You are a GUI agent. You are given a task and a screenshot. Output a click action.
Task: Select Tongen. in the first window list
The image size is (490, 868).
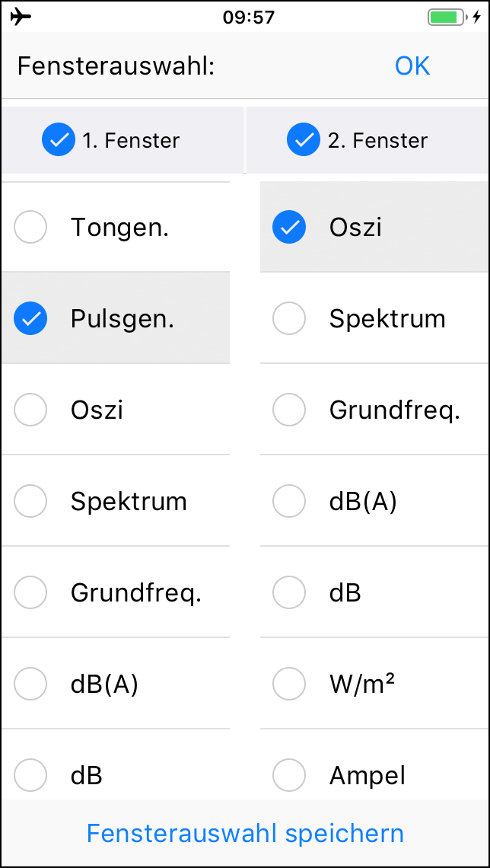click(x=30, y=227)
